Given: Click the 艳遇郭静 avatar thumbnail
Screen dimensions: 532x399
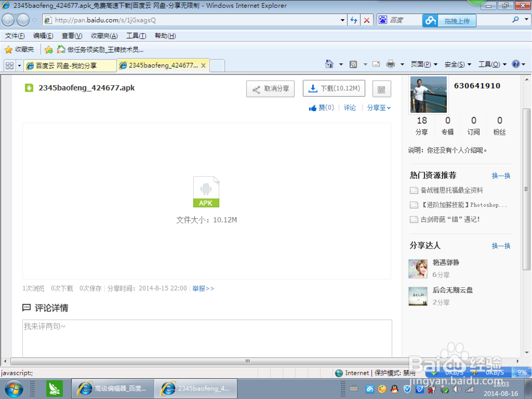Looking at the screenshot, I should tap(418, 269).
